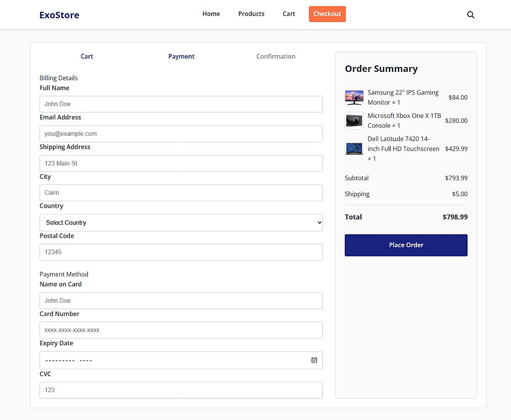Click the Shipping Address field
This screenshot has width=511, height=420.
click(x=181, y=163)
